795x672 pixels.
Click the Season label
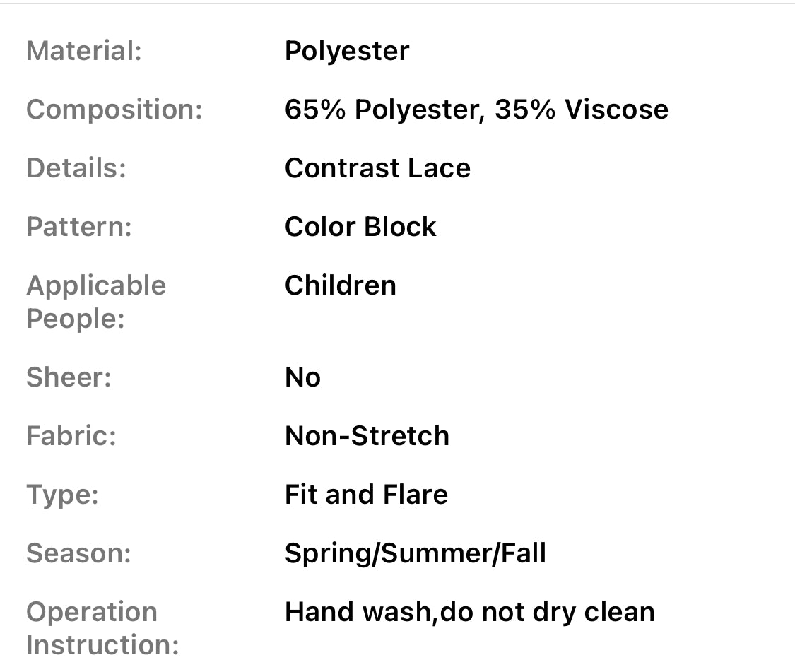coord(78,554)
